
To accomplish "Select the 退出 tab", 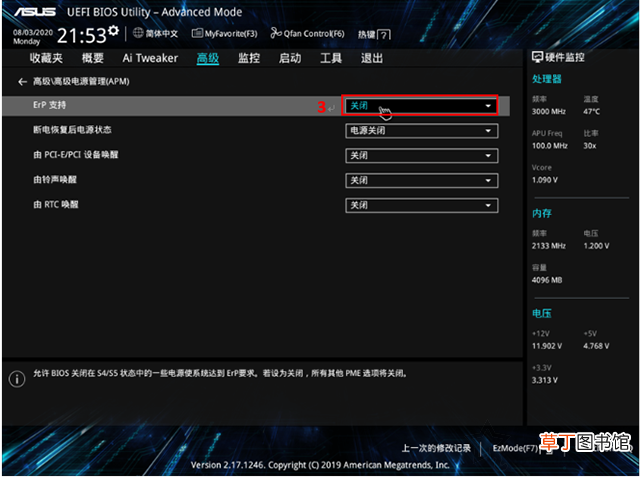I will tap(372, 58).
